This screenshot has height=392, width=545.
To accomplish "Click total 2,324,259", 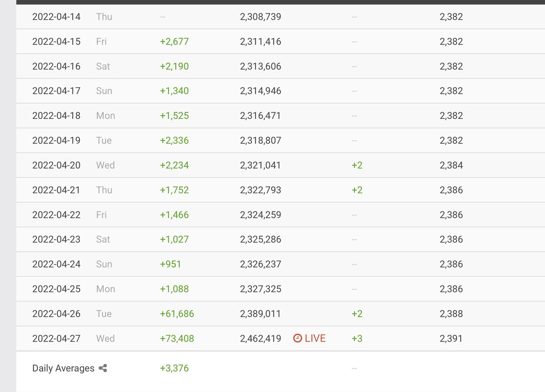I will [x=261, y=215].
